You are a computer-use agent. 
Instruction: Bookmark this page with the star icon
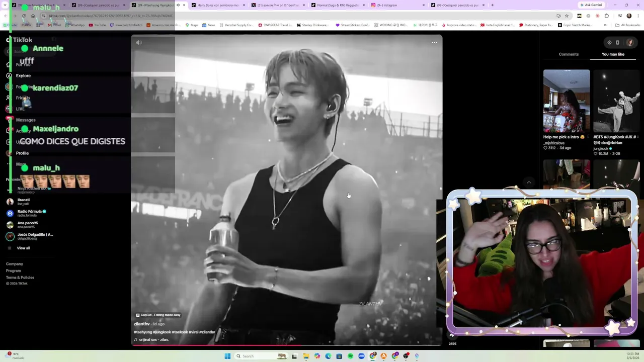567,16
